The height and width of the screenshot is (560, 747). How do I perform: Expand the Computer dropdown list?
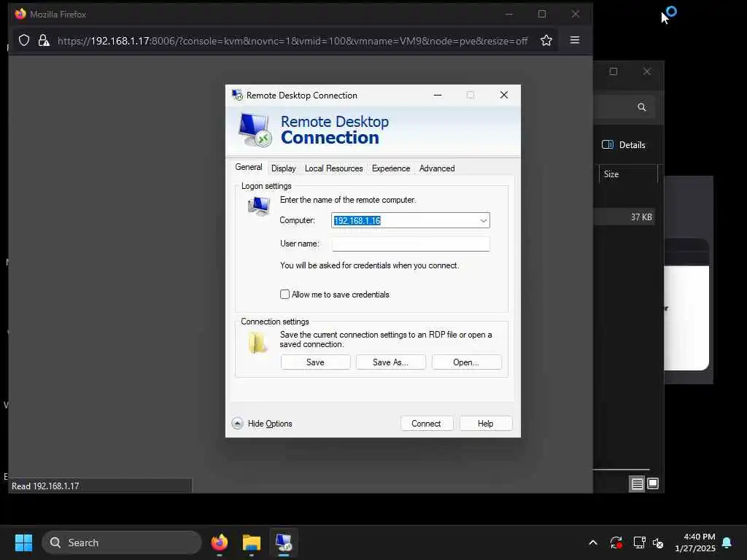[x=483, y=220]
